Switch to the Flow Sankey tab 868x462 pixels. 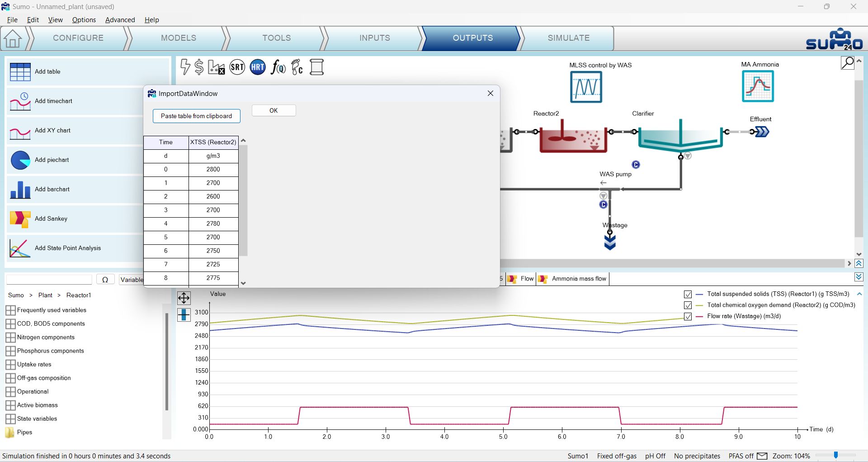point(521,279)
